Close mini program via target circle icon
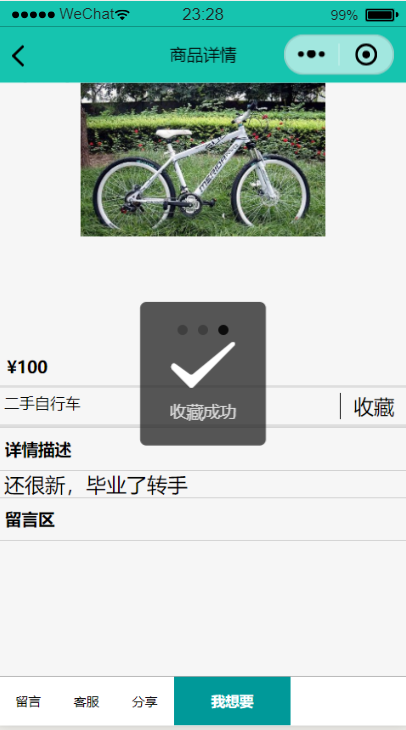 pos(366,54)
